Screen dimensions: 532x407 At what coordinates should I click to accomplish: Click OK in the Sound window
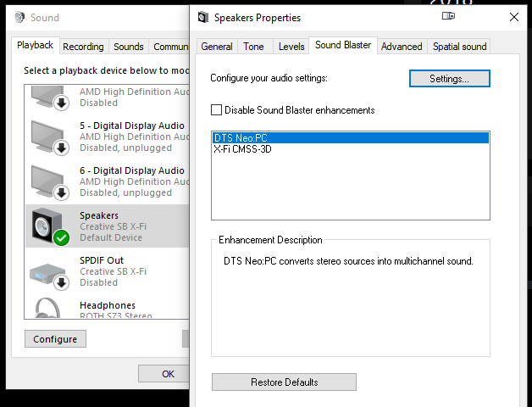click(x=163, y=374)
